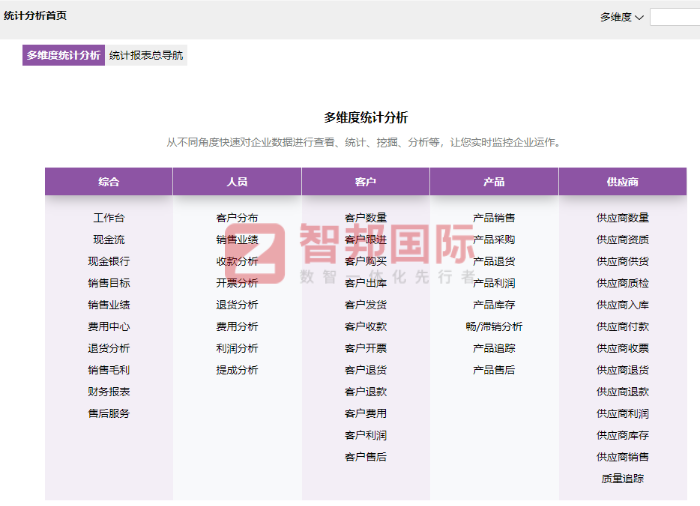Open the 供应商收票 report link

point(622,348)
